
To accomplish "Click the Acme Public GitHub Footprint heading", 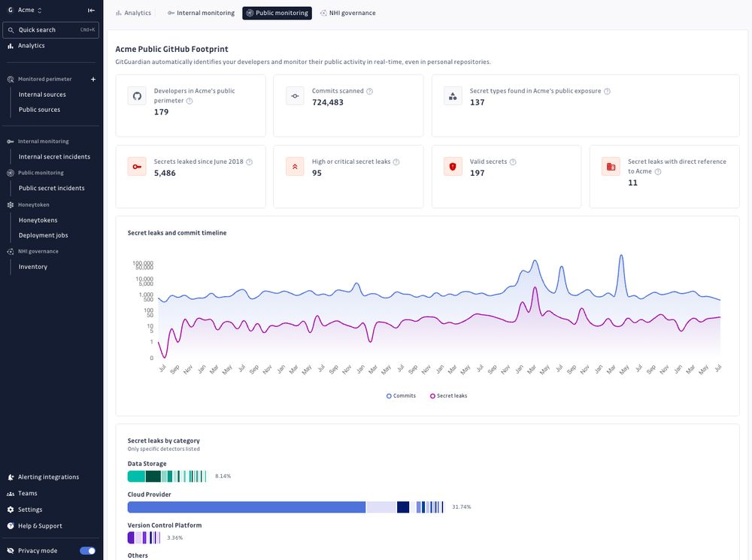I will pos(171,49).
